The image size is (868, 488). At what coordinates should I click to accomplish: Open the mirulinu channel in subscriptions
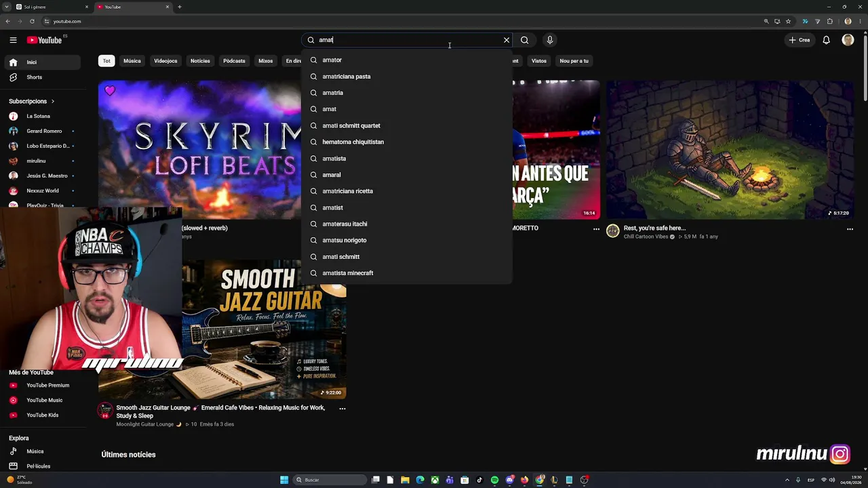pos(43,161)
